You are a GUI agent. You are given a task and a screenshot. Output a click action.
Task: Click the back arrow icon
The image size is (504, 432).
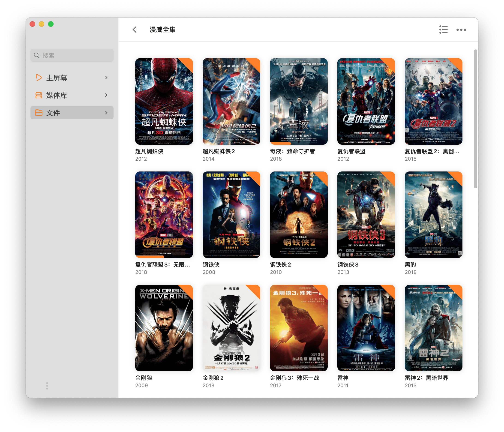tap(135, 30)
